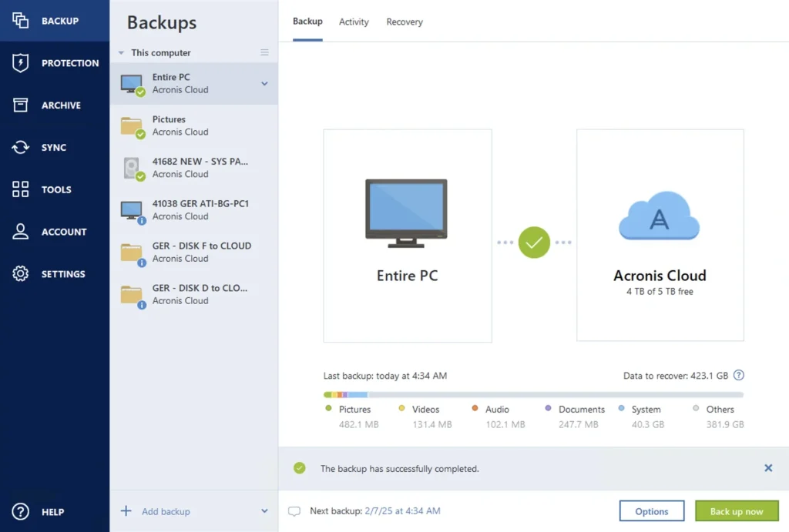Click the comment bubble icon beside Next backup

(294, 511)
